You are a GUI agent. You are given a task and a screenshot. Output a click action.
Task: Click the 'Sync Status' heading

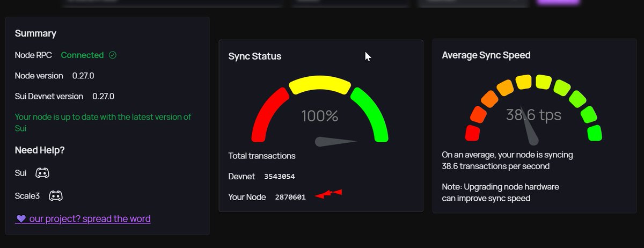coord(255,56)
